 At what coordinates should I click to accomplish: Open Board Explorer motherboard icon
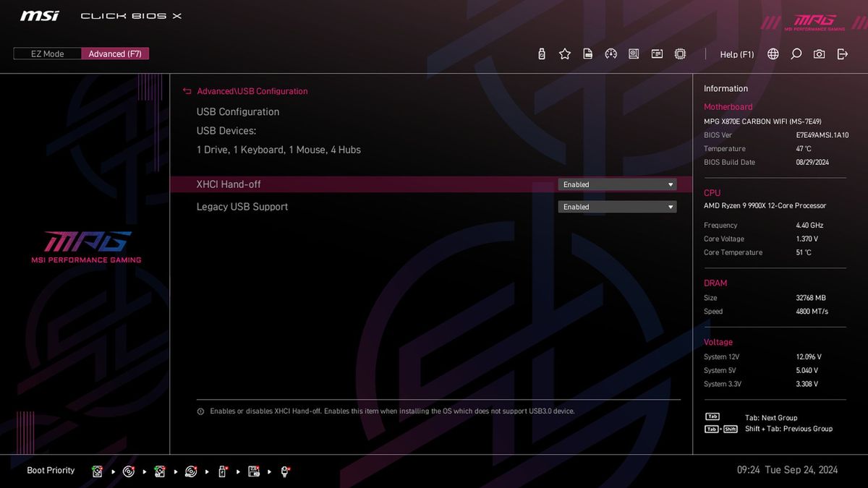pos(634,54)
